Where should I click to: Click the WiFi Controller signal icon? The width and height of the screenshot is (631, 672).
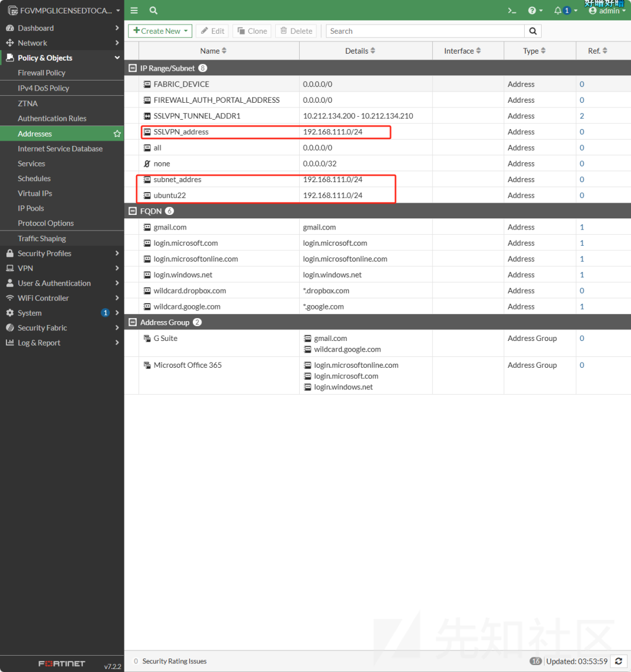pyautogui.click(x=10, y=298)
